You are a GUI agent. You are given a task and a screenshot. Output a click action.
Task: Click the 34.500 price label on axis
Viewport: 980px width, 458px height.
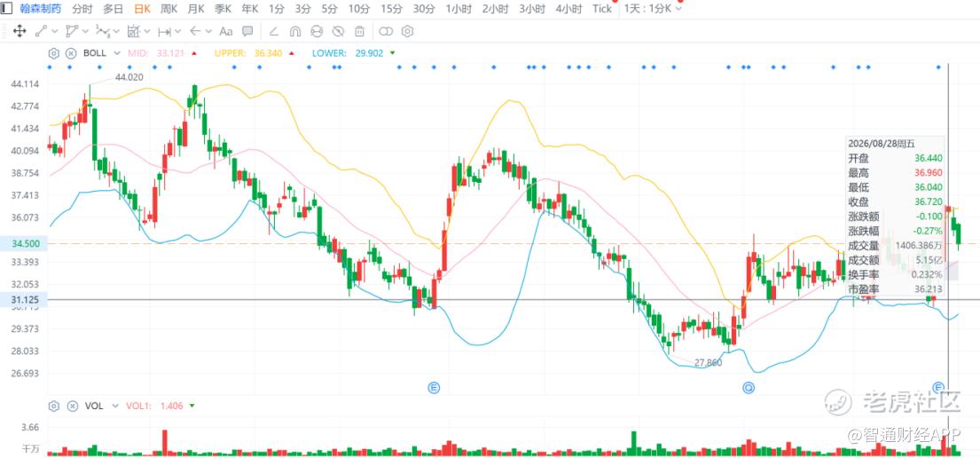click(23, 243)
